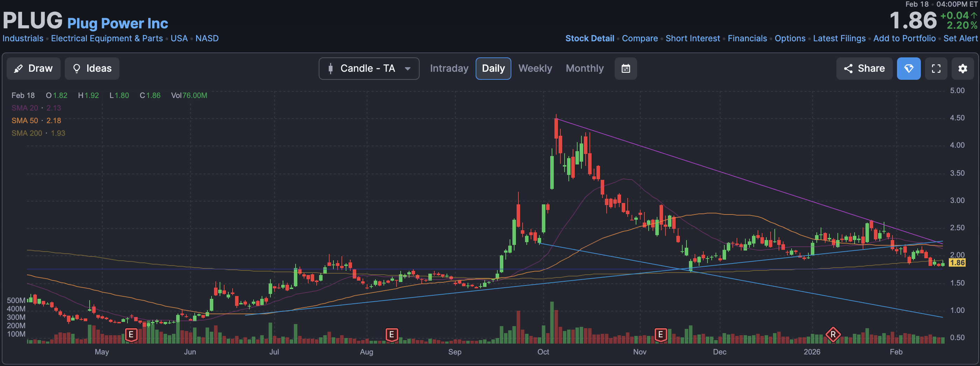Open Electrical Equipment & Parts industry link
The width and height of the screenshot is (980, 366).
(107, 38)
